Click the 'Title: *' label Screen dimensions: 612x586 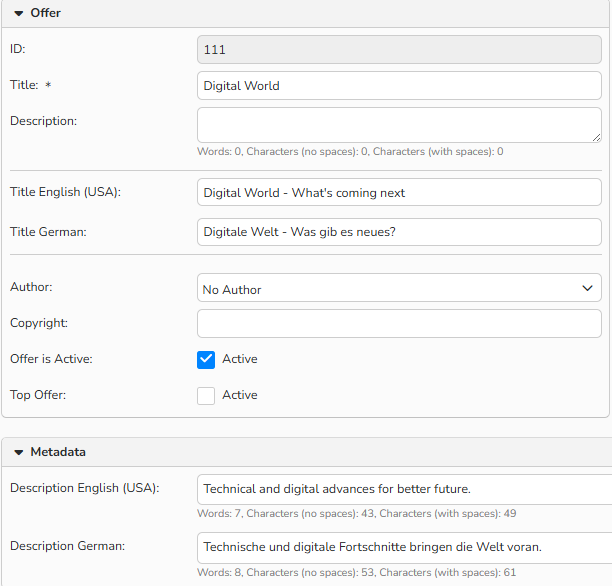(30, 85)
